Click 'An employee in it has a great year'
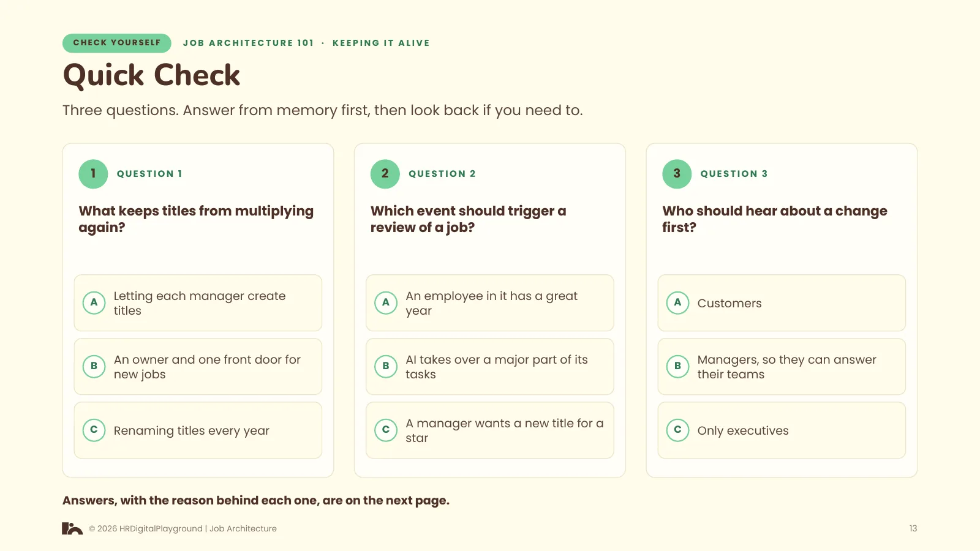The height and width of the screenshot is (551, 980). (490, 303)
